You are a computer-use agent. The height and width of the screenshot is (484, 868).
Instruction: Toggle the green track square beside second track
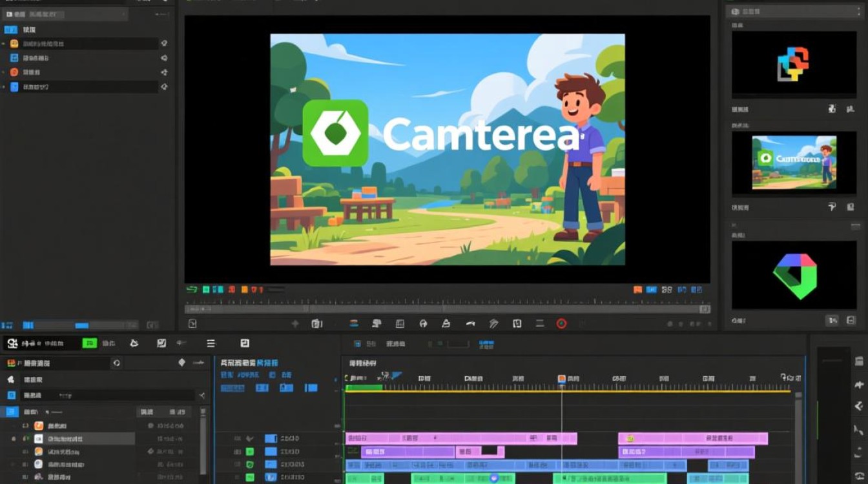[x=250, y=452]
